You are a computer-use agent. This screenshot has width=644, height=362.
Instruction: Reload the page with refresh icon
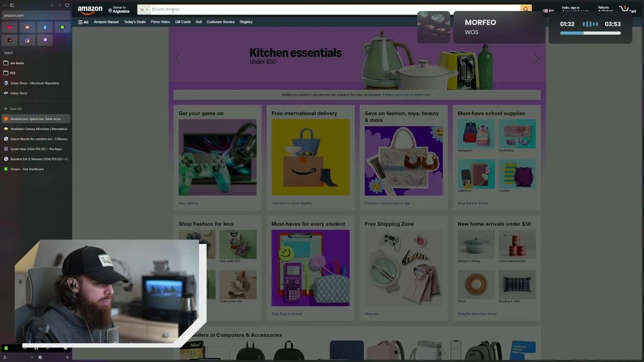pos(67,5)
